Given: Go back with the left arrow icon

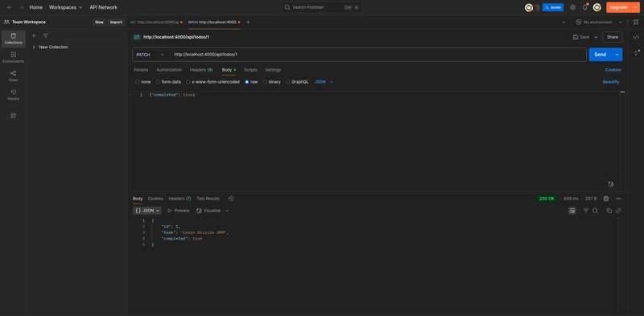Looking at the screenshot, I should pyautogui.click(x=10, y=7).
